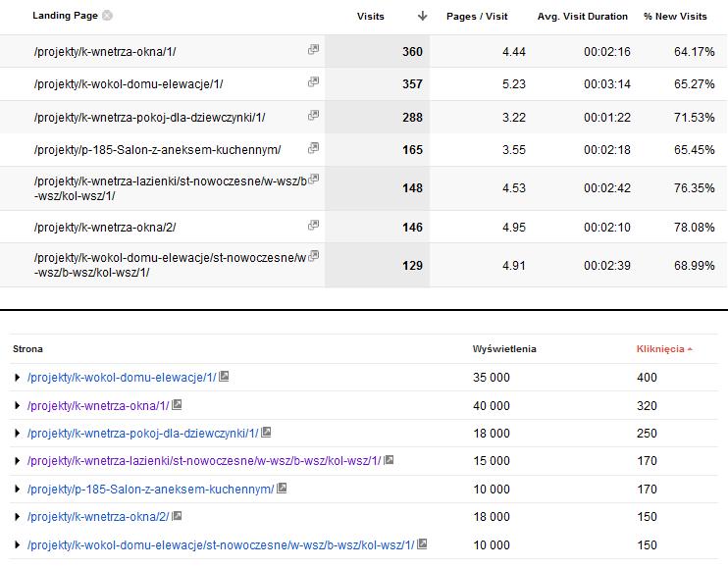Click the Avg. Visit Duration column header

pyautogui.click(x=582, y=17)
